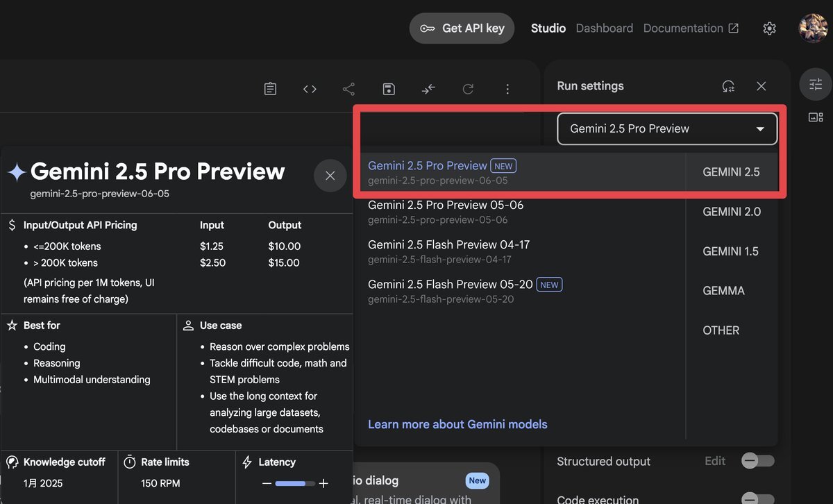The image size is (833, 504).
Task: Click the reset run settings icon
Action: pyautogui.click(x=728, y=86)
